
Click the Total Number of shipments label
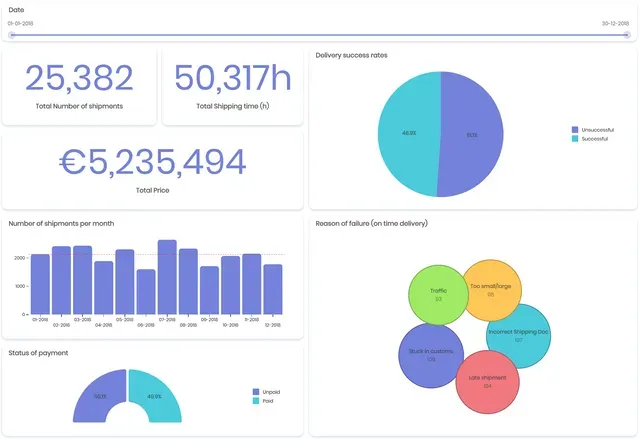[x=79, y=106]
